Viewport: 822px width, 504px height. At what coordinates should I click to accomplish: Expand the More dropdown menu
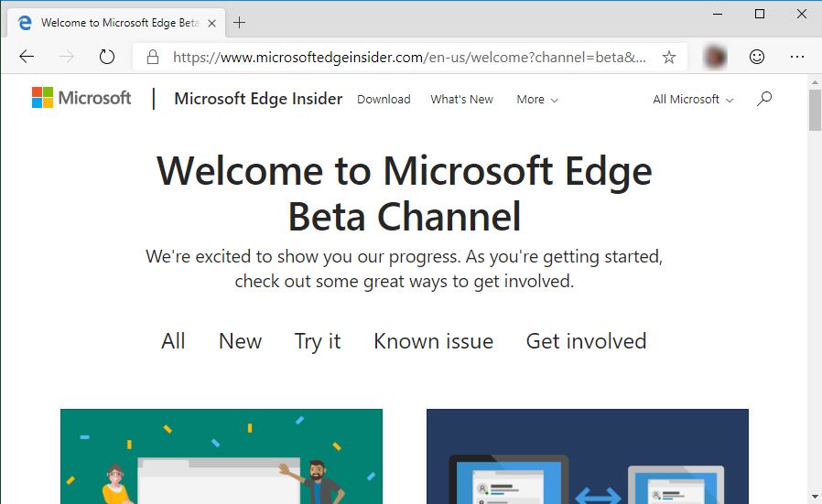pyautogui.click(x=537, y=100)
